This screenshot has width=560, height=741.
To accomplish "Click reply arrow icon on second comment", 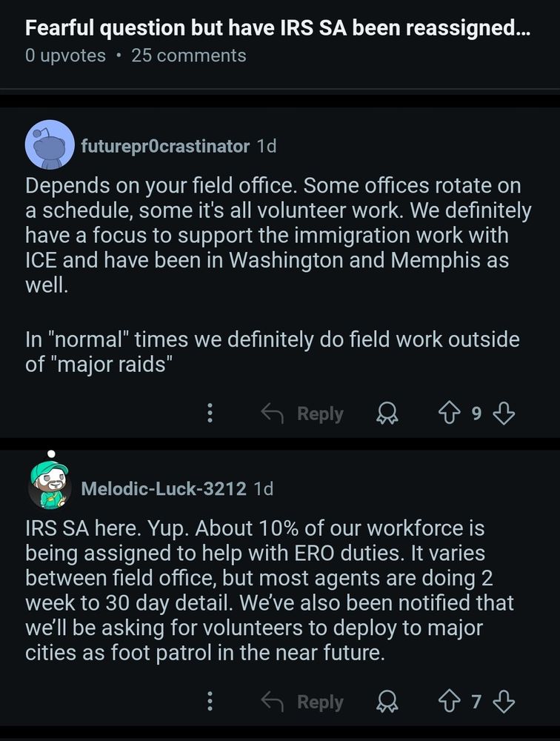I will [x=272, y=701].
